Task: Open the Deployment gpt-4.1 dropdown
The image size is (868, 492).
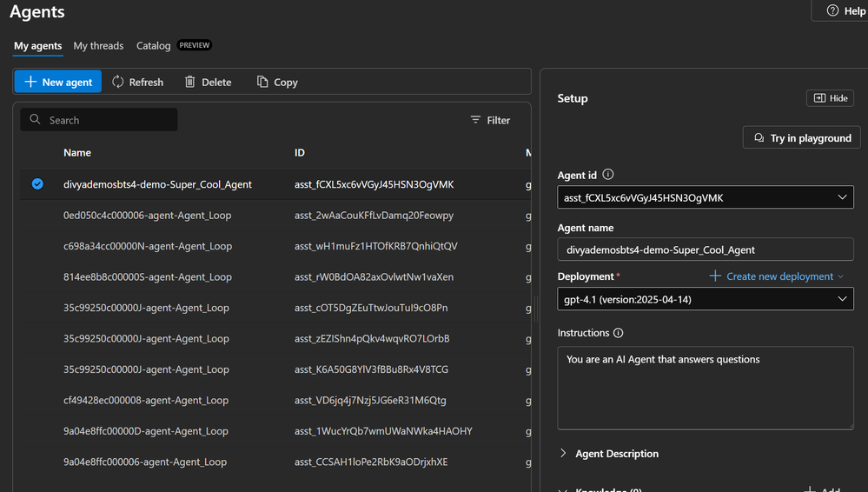Action: coord(841,299)
